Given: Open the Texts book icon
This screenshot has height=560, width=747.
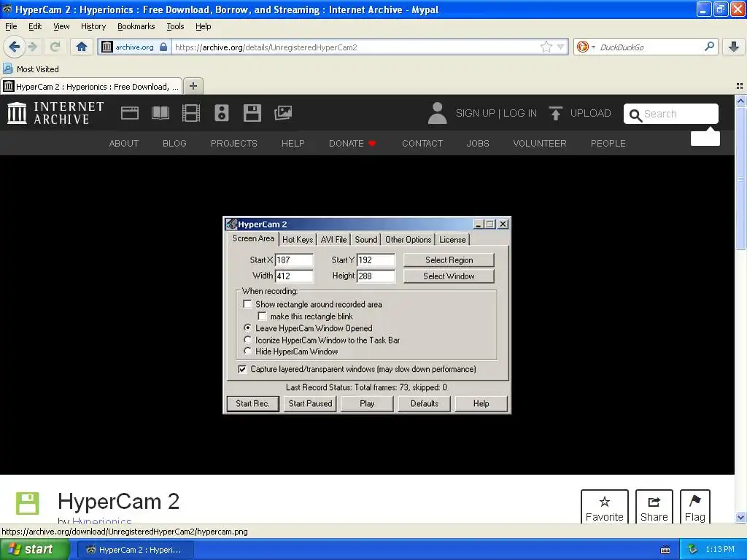Looking at the screenshot, I should (160, 113).
